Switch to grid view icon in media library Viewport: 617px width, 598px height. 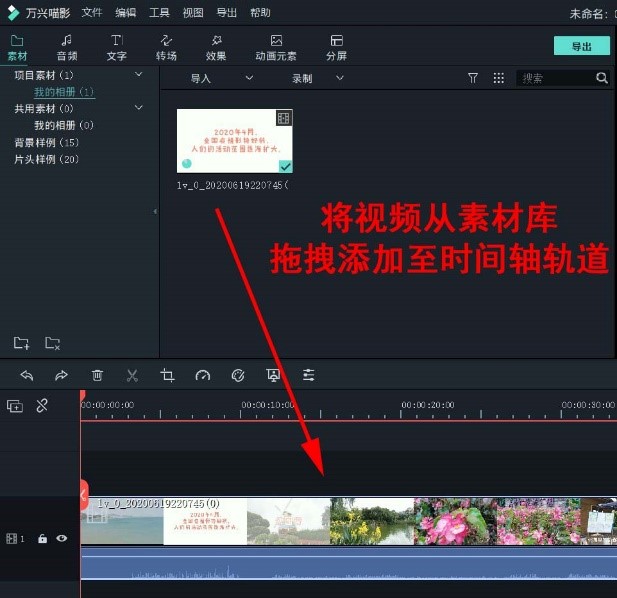[x=499, y=78]
